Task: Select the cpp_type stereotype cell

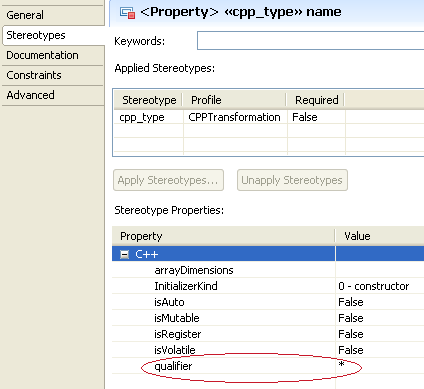Action: (149, 117)
